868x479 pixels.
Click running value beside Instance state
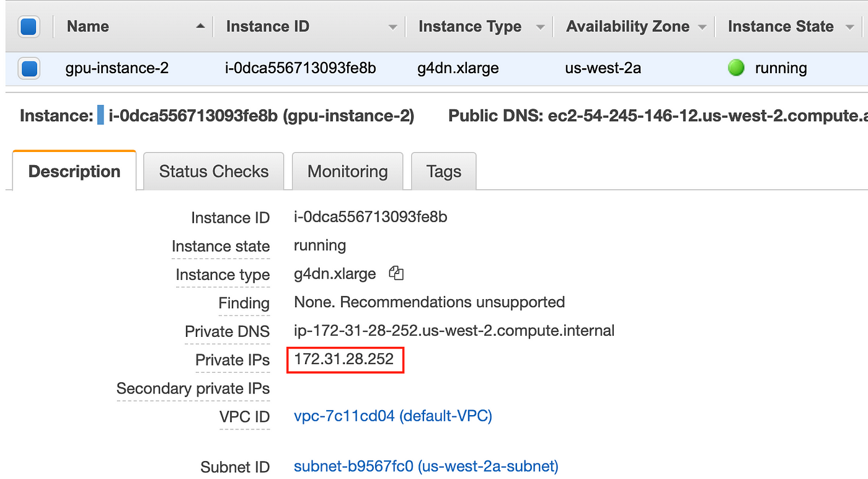[x=320, y=246]
